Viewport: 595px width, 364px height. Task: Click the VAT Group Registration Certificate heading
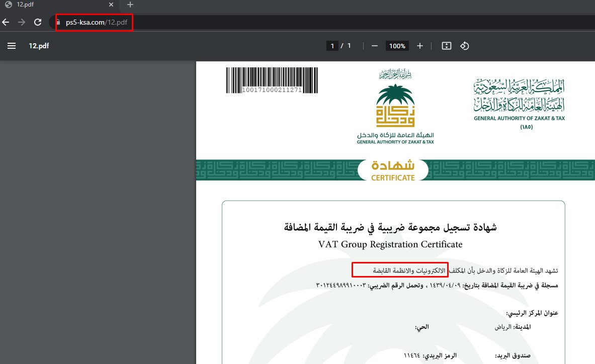pos(390,244)
